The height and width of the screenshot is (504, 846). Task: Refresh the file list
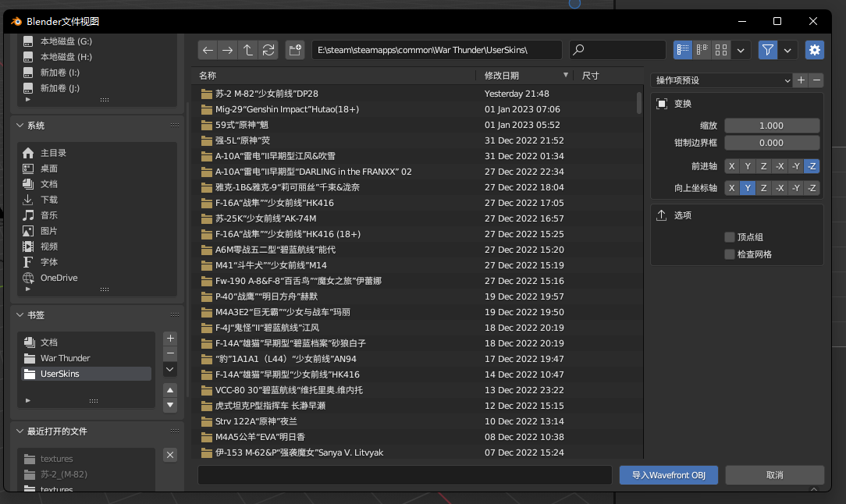268,50
